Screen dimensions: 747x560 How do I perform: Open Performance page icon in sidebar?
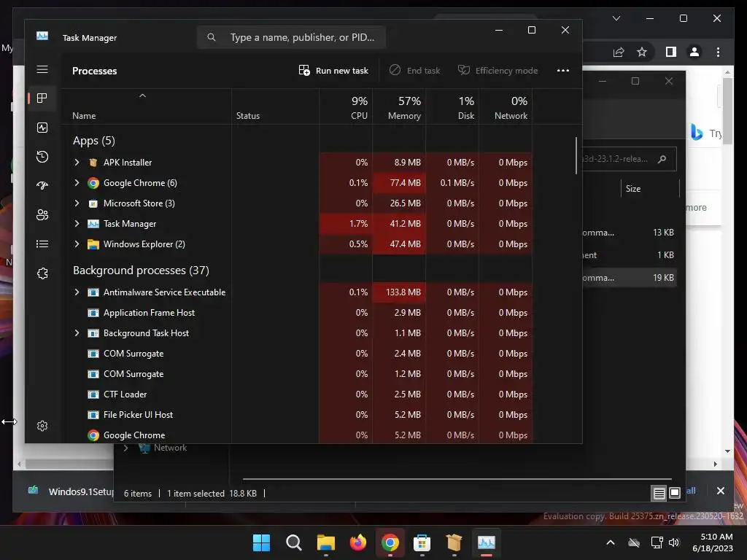click(x=42, y=128)
